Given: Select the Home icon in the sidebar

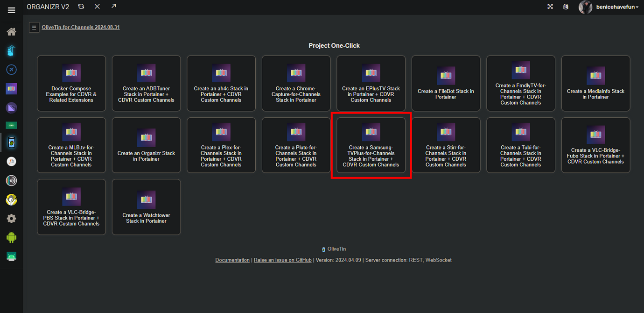Looking at the screenshot, I should pos(11,32).
